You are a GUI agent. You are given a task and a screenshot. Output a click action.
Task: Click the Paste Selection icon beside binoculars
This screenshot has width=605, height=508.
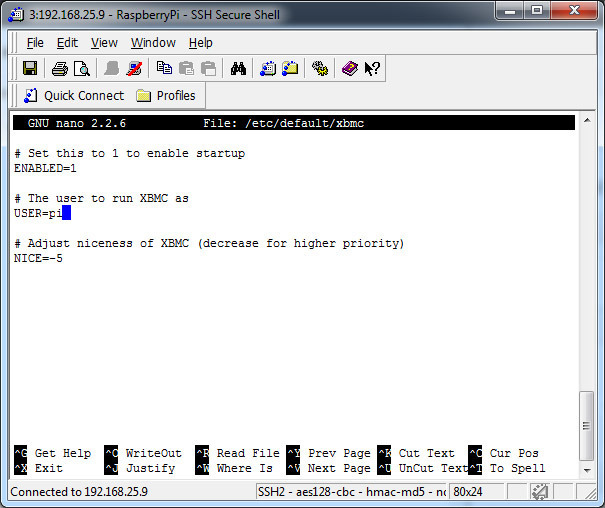click(x=208, y=69)
